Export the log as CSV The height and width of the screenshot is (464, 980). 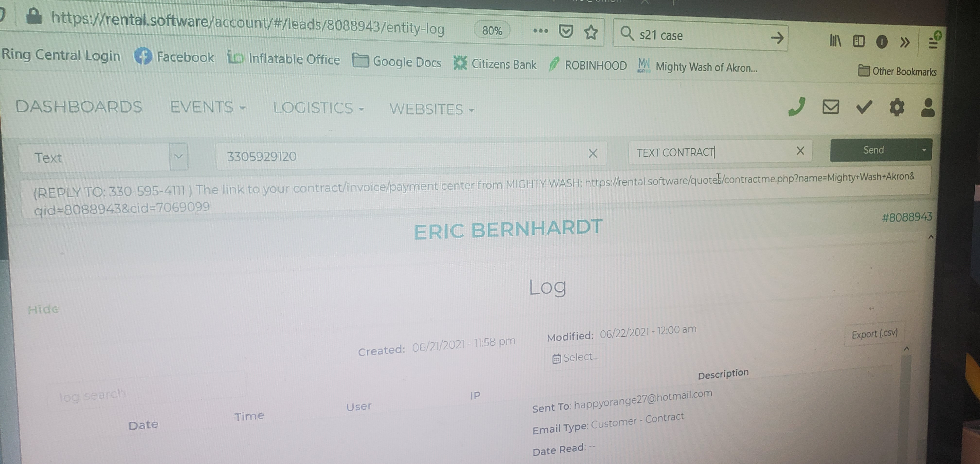874,334
